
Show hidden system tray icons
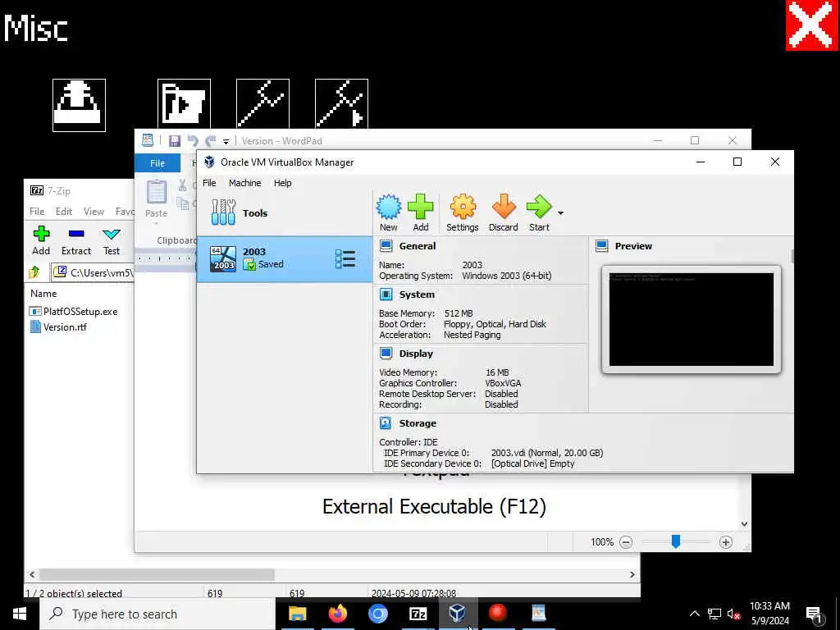coord(694,614)
